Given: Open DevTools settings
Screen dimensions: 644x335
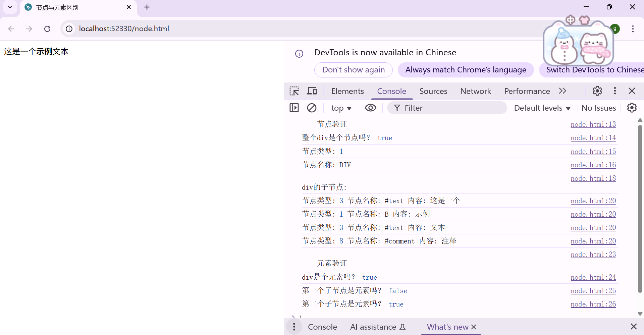Looking at the screenshot, I should coord(597,91).
